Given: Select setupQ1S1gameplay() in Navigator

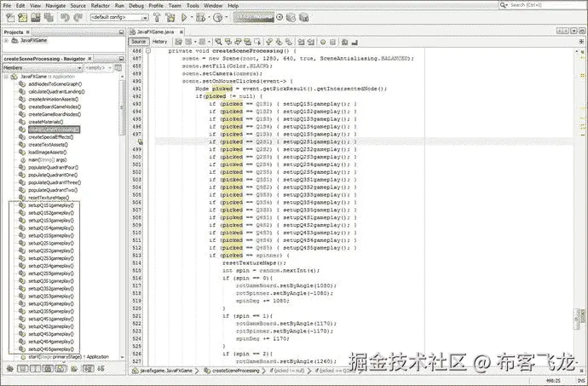Looking at the screenshot, I should point(51,205).
